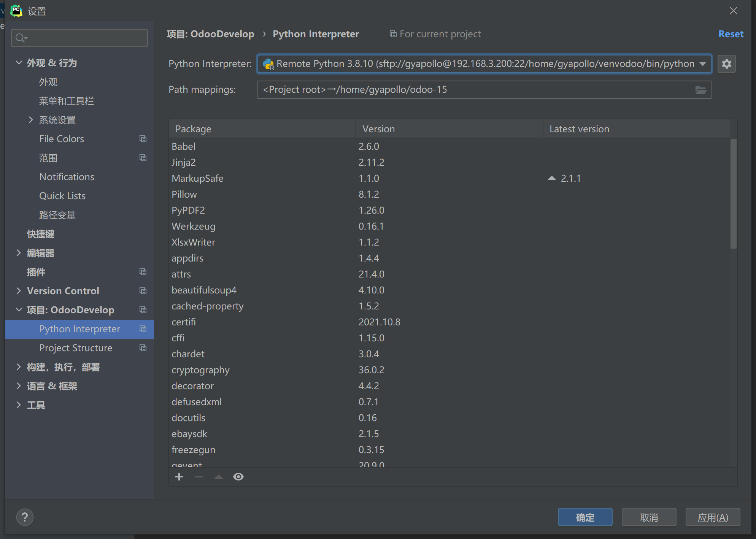Expand the Version Control section
The image size is (756, 539).
[19, 291]
